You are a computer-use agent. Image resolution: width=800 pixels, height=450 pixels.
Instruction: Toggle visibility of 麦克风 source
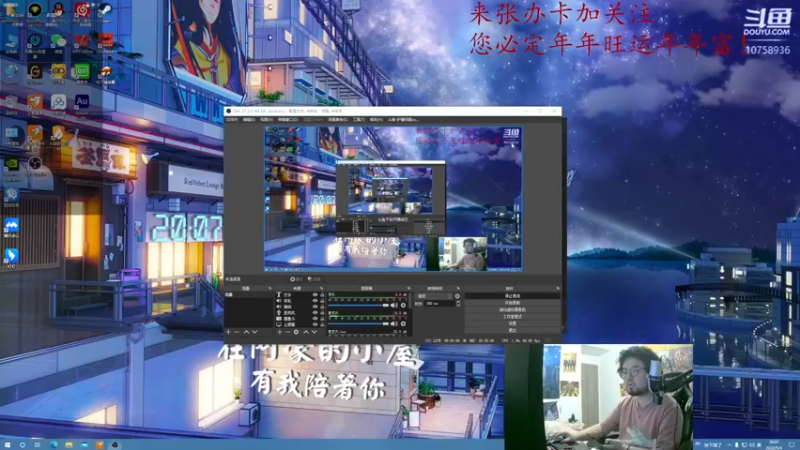315,313
